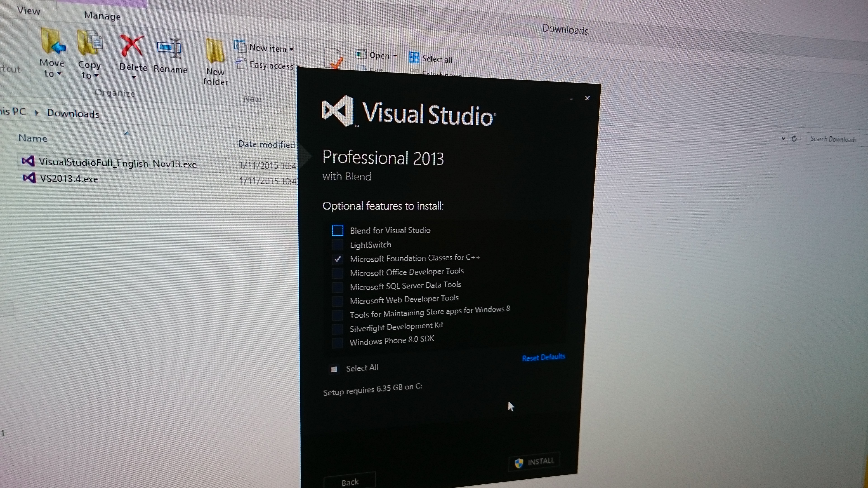The height and width of the screenshot is (488, 868).
Task: Sort by the Name column header
Action: (33, 138)
